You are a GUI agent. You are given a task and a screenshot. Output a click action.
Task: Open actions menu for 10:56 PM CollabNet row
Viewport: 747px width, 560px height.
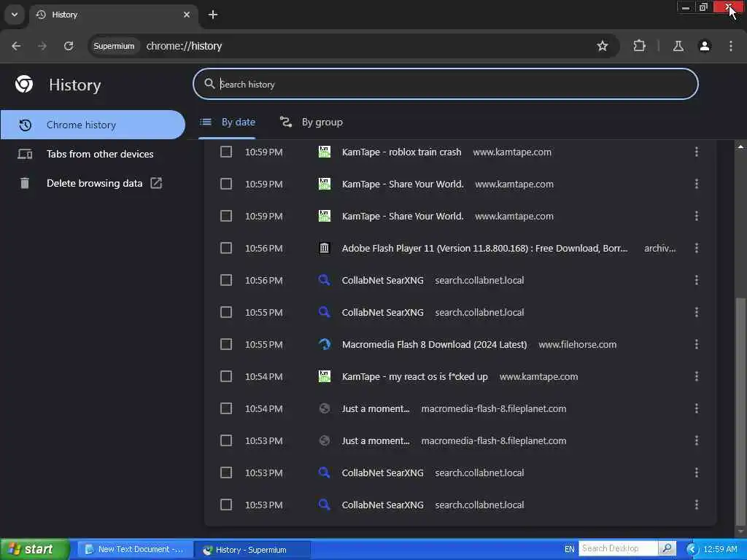pos(697,280)
